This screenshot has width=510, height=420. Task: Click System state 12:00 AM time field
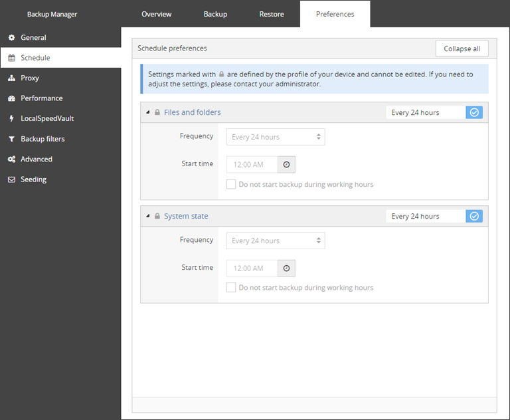(x=252, y=268)
